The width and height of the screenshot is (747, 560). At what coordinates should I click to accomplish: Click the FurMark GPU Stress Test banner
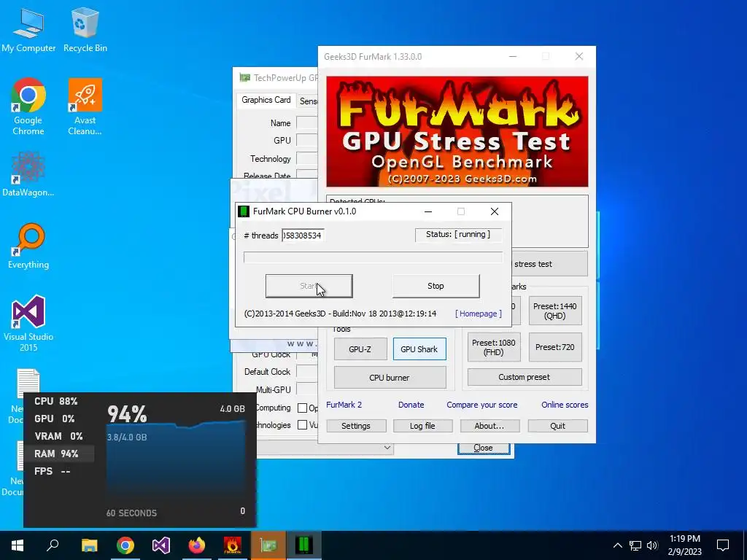coord(457,131)
